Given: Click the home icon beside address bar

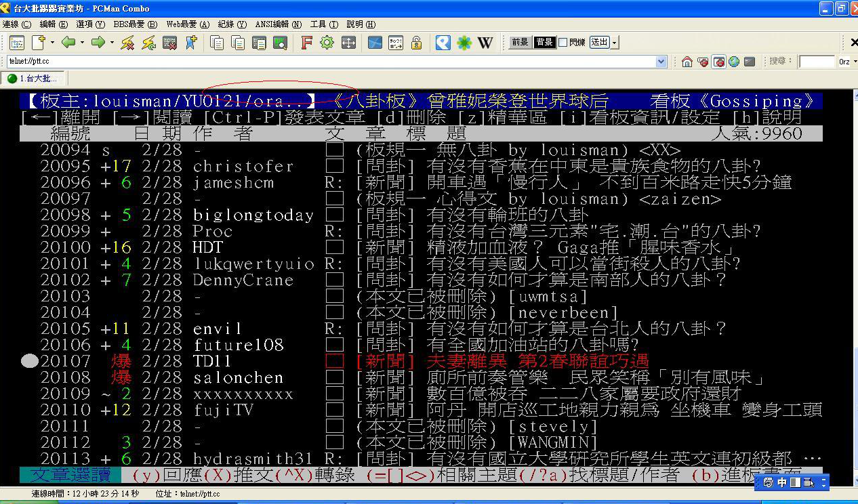Looking at the screenshot, I should coord(687,62).
